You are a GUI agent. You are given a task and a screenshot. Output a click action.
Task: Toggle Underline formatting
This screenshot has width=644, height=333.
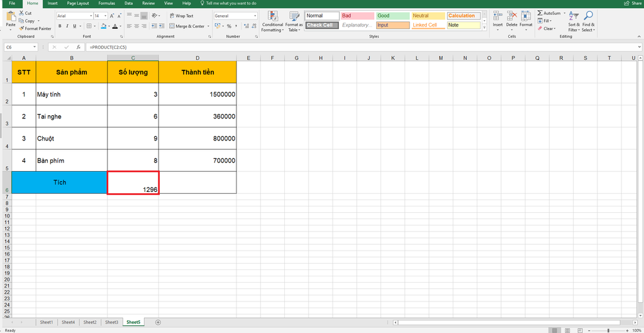tap(74, 26)
